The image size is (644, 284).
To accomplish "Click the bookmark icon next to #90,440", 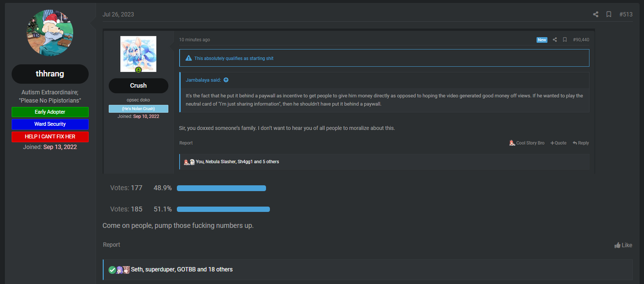I will click(565, 40).
